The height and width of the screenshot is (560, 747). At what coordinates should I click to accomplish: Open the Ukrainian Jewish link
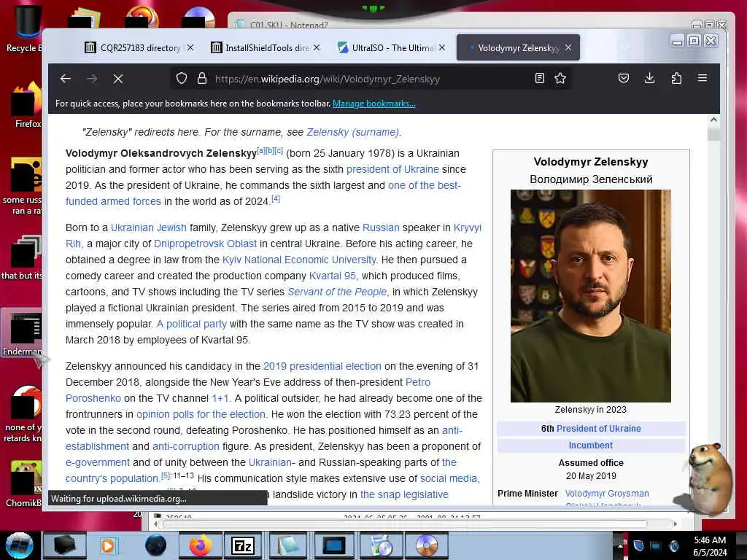(149, 227)
